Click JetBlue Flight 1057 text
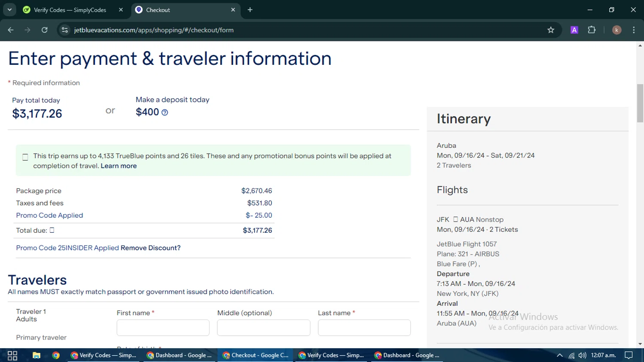This screenshot has height=362, width=644. (467, 244)
